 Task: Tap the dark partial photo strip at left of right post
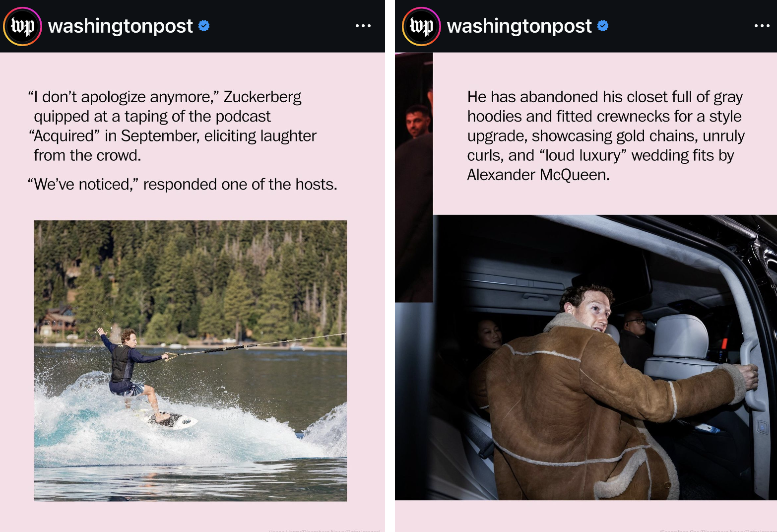click(x=414, y=177)
